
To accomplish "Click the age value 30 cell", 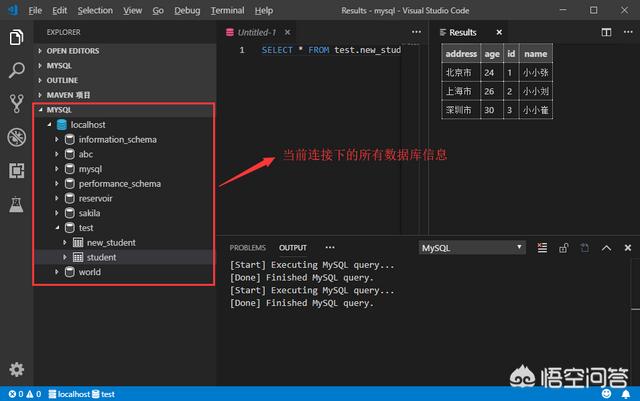I will (x=492, y=110).
